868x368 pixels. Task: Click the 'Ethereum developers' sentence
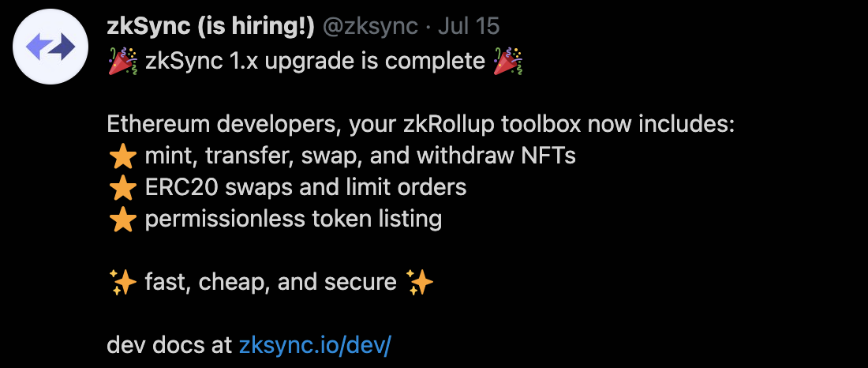coord(421,125)
